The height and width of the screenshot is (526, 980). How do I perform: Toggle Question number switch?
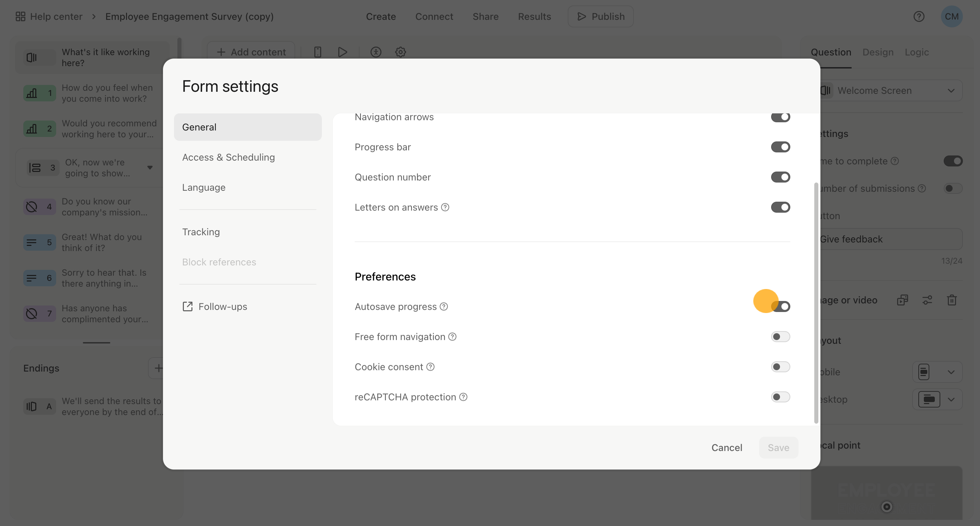780,177
